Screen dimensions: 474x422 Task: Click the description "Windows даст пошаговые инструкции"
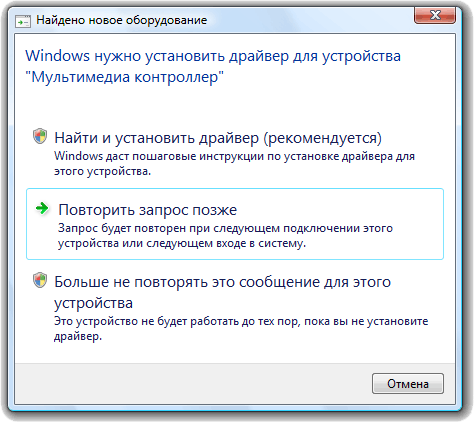point(234,163)
